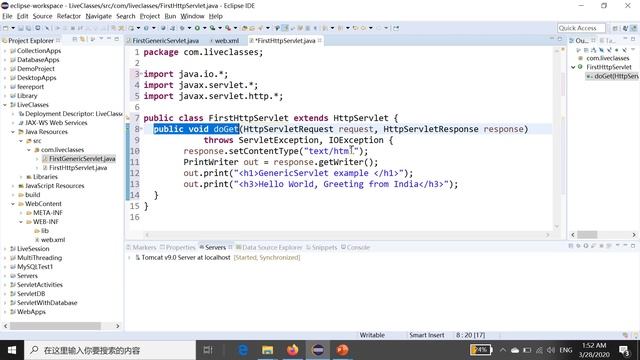Toggle Hide Local Types in Outline toolbar
Screen dimensions: 640x360
coord(624,50)
